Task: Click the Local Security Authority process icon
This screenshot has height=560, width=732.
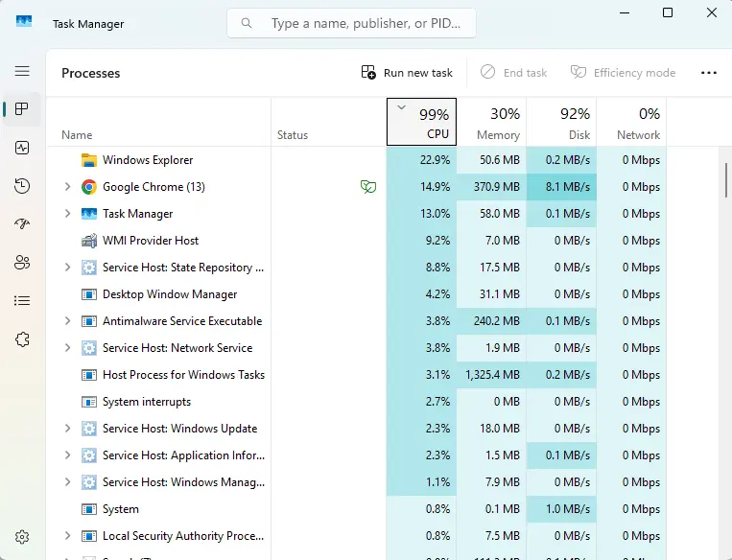Action: point(88,536)
